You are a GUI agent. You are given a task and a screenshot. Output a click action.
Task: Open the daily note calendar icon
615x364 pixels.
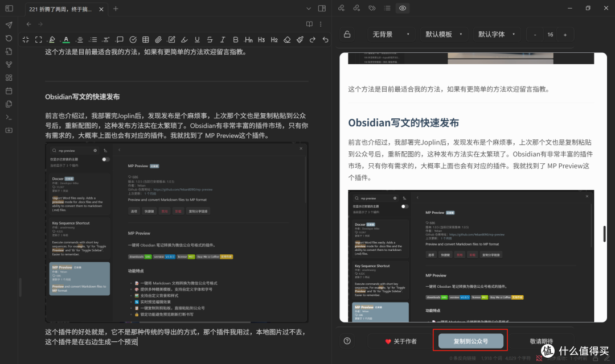[x=9, y=91]
